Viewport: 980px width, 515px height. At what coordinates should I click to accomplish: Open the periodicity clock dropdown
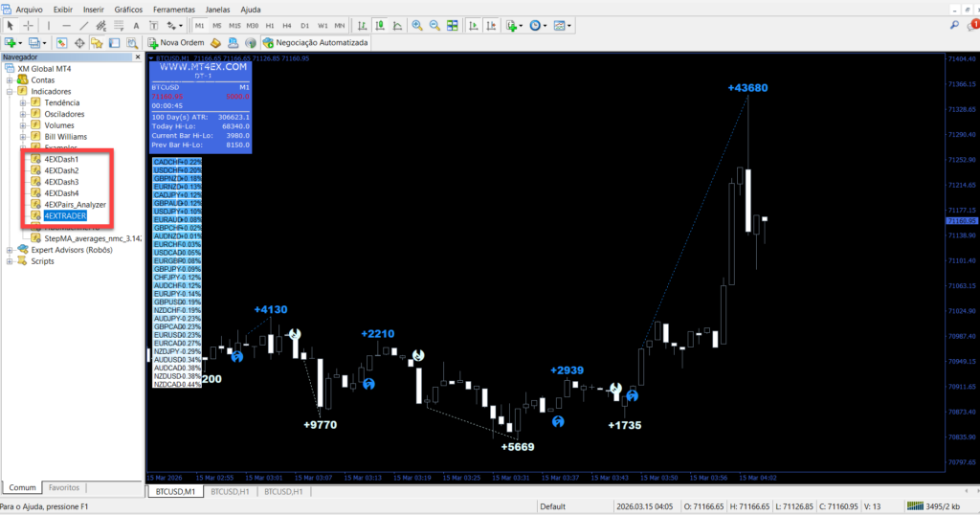tap(545, 26)
